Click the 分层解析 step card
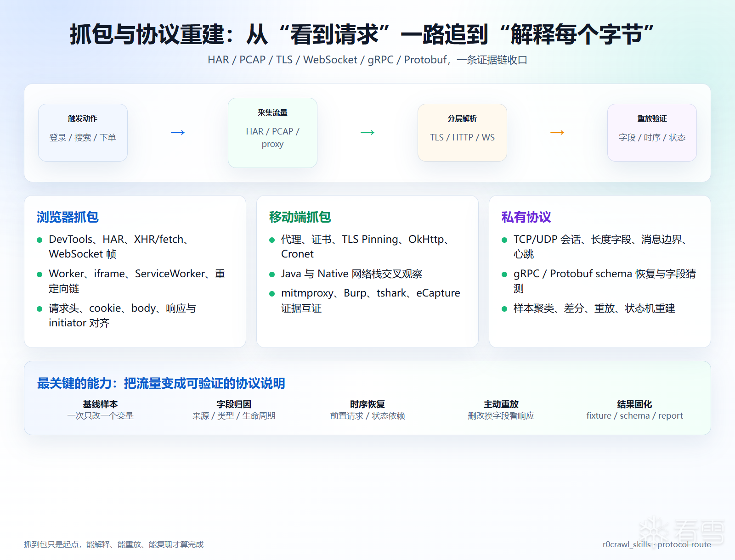 [462, 133]
